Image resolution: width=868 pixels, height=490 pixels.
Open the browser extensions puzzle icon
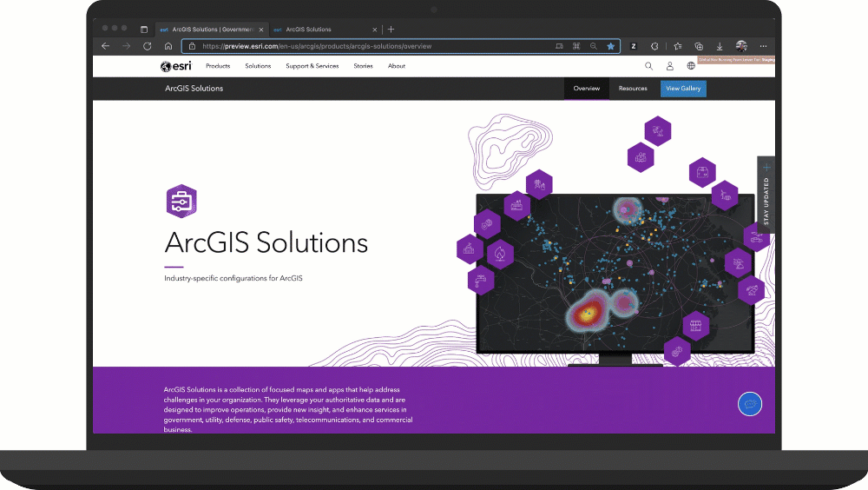654,46
